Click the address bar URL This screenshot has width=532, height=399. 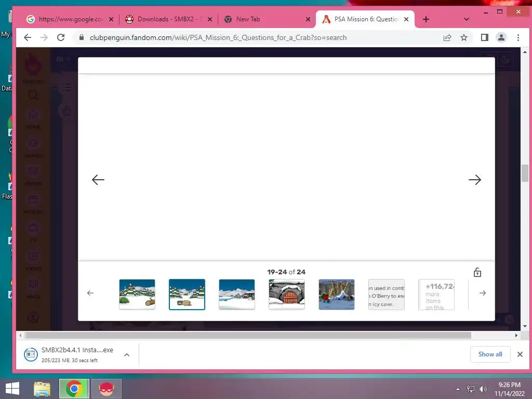[218, 37]
